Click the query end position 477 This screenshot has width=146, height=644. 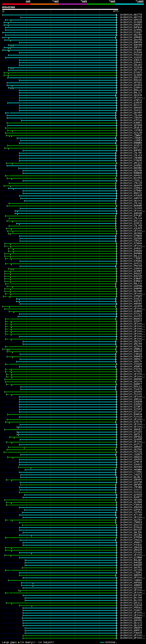click(115, 11)
